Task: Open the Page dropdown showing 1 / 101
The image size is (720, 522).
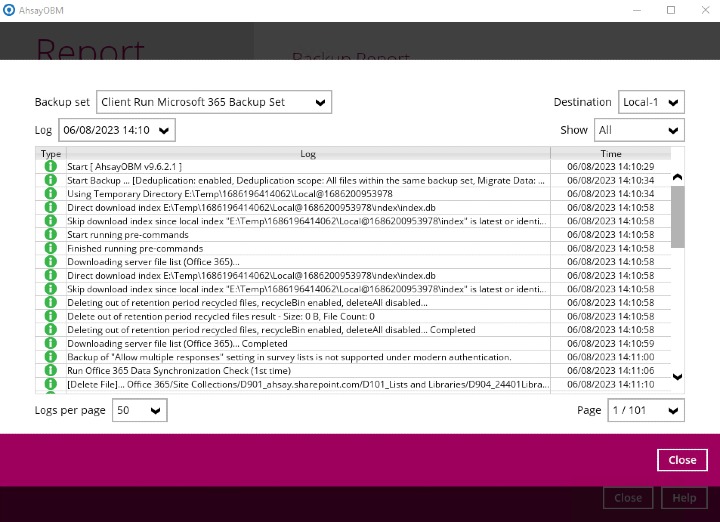Action: [x=646, y=410]
